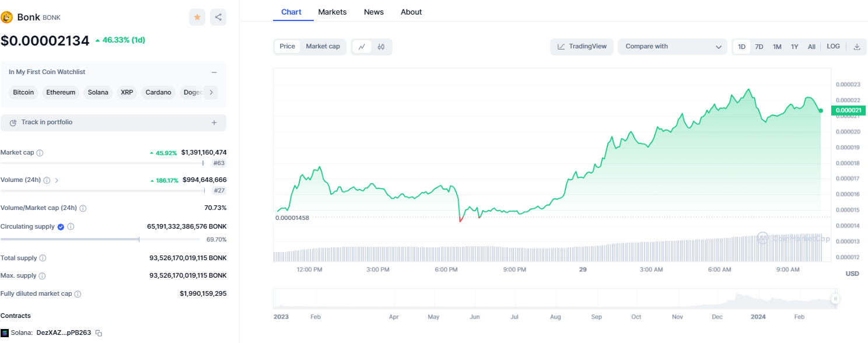Click the Ethereum watchlist chip
Image resolution: width=868 pixels, height=343 pixels.
(x=61, y=92)
